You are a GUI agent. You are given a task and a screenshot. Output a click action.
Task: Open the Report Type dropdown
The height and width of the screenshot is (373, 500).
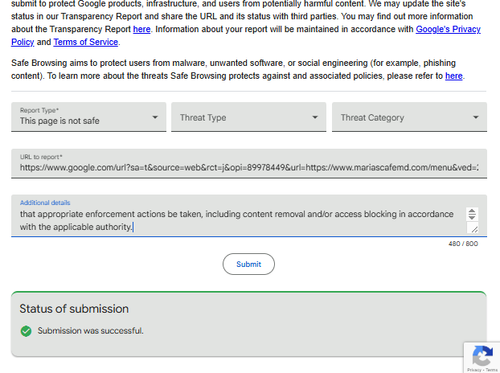pos(88,117)
